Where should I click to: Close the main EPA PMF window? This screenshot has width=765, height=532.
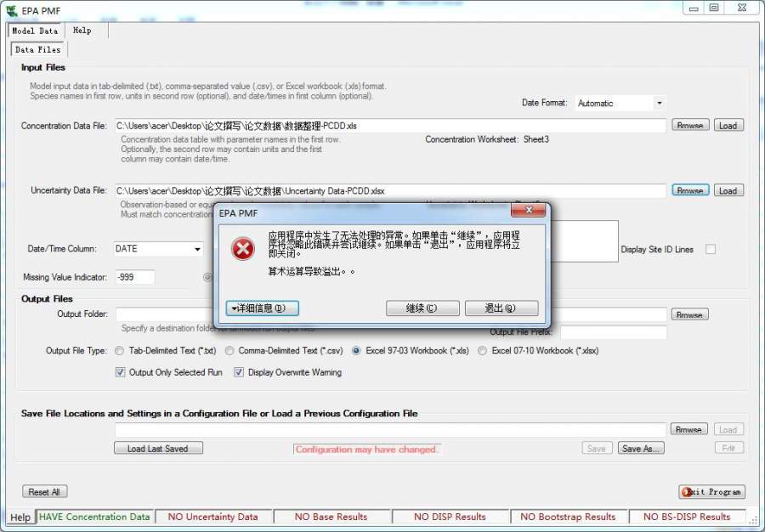(x=742, y=8)
